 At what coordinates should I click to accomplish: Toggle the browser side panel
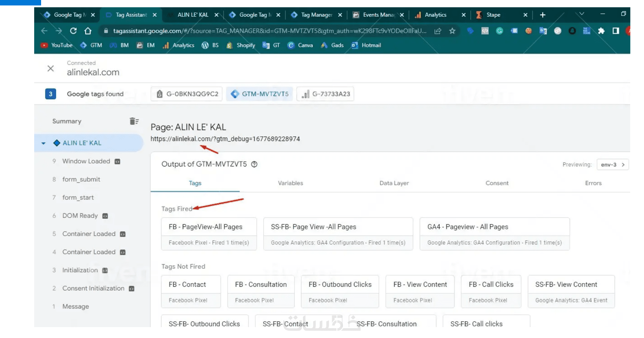point(616,31)
